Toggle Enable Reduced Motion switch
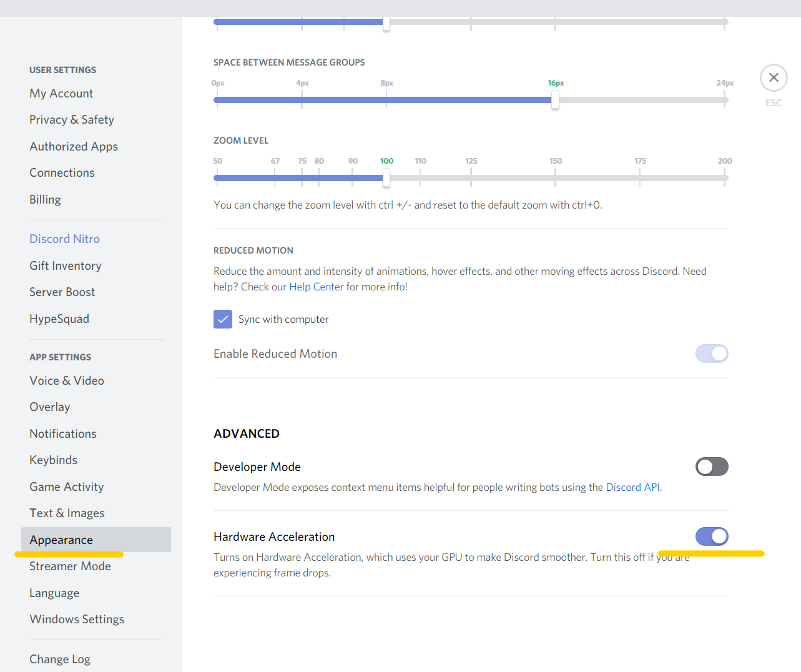 [x=712, y=353]
